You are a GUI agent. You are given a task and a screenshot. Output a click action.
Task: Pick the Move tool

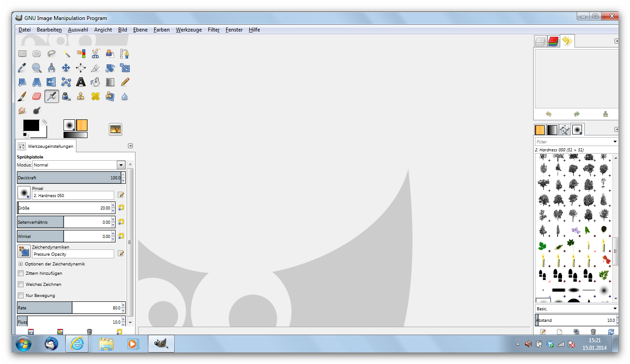pos(66,68)
